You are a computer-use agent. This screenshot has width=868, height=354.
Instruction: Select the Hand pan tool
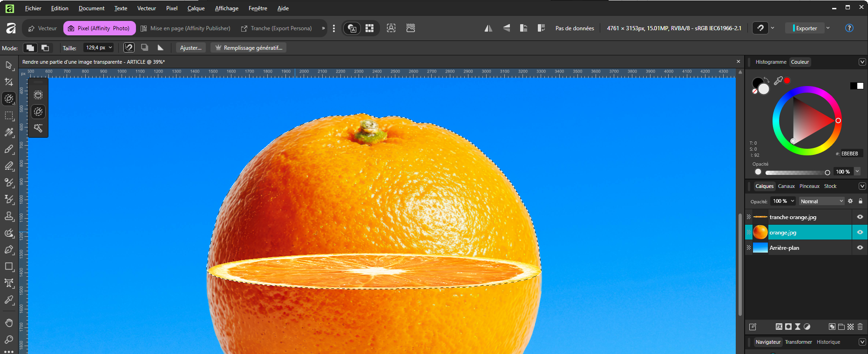(9, 323)
